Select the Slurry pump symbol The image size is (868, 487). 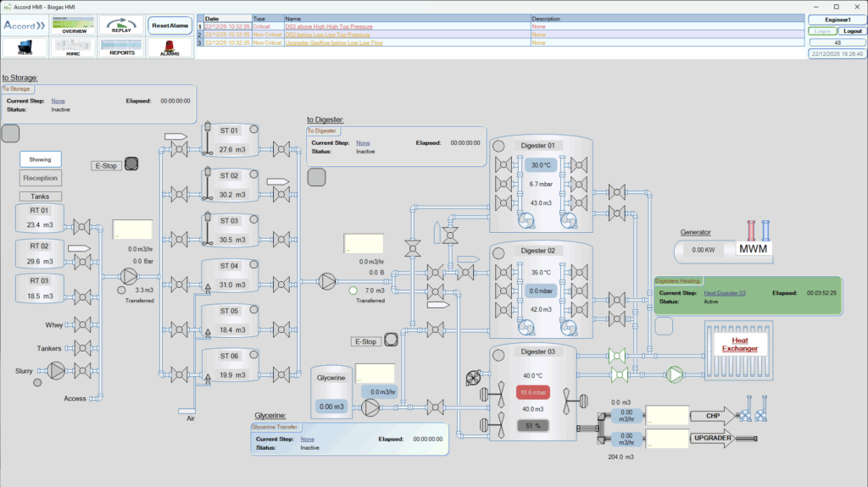click(x=57, y=370)
